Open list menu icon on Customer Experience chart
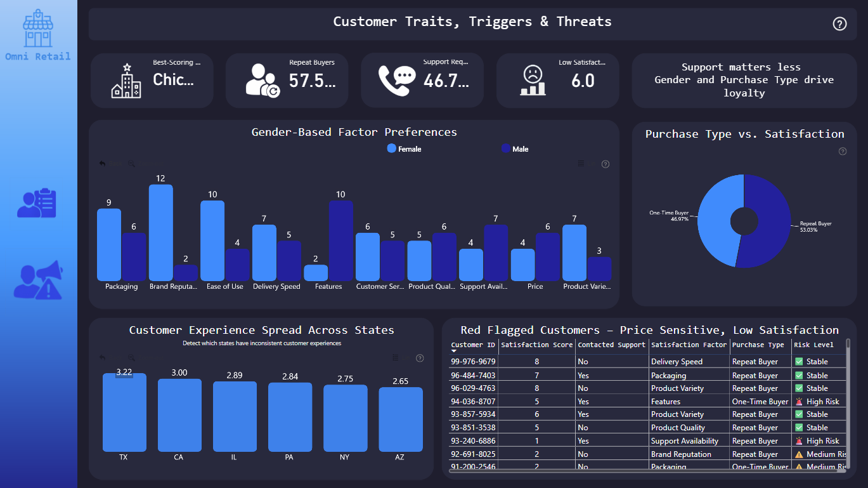Image resolution: width=868 pixels, height=488 pixels. [x=396, y=358]
